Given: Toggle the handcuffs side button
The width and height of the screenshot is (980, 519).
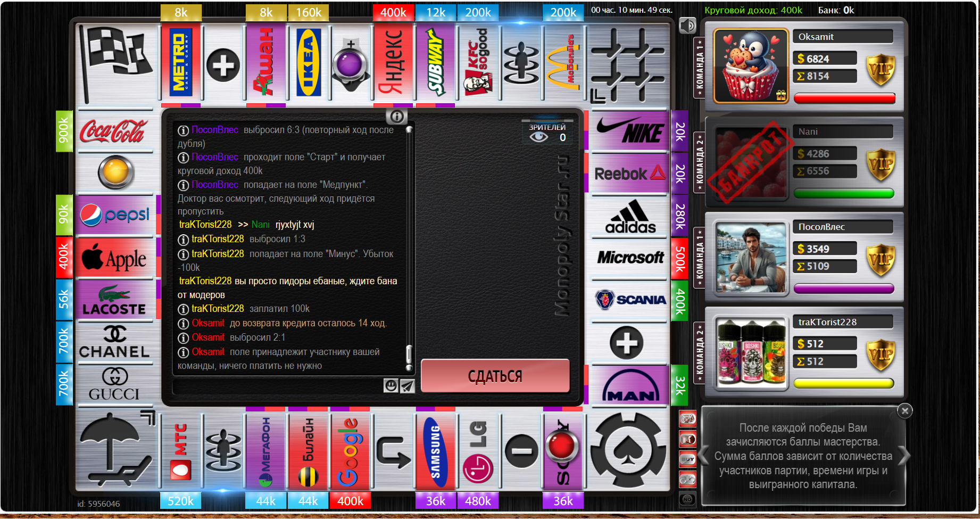Looking at the screenshot, I should pos(688,479).
